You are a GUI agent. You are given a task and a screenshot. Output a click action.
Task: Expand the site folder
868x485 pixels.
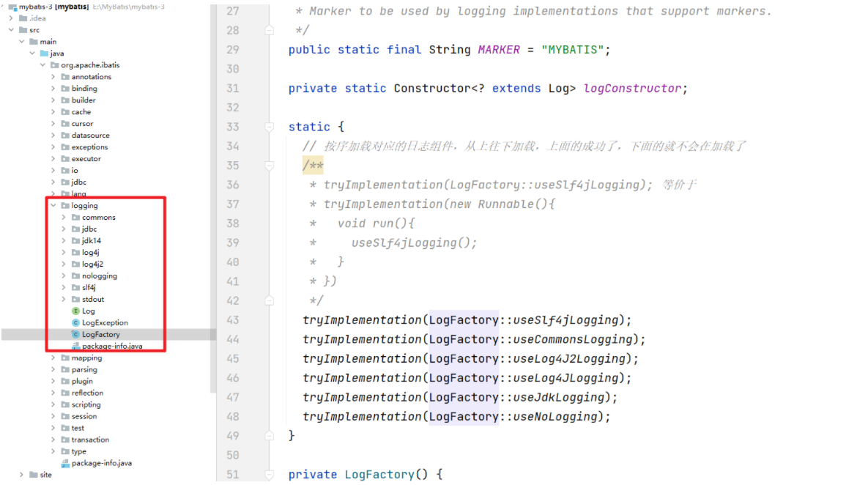click(x=22, y=475)
